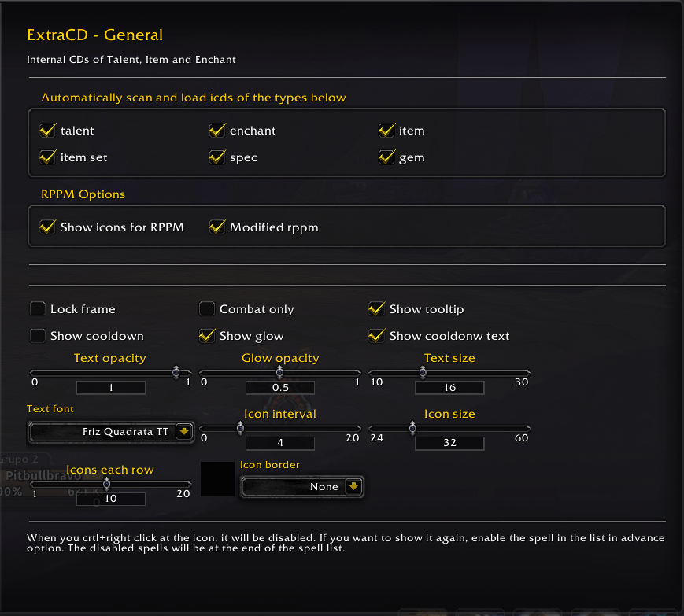Image resolution: width=684 pixels, height=616 pixels.
Task: Uncheck the talent scan checkbox
Action: pos(47,131)
